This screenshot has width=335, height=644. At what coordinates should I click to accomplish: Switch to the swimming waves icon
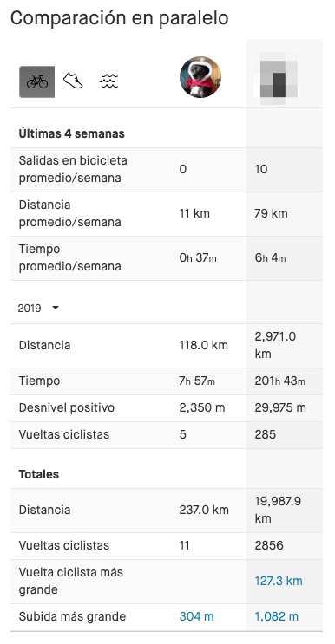108,81
